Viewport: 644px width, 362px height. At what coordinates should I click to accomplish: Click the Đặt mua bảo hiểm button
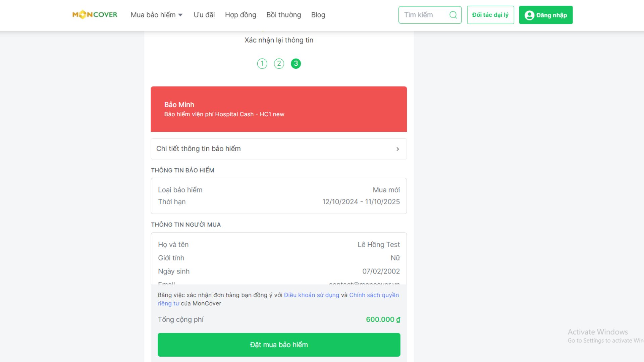(279, 345)
